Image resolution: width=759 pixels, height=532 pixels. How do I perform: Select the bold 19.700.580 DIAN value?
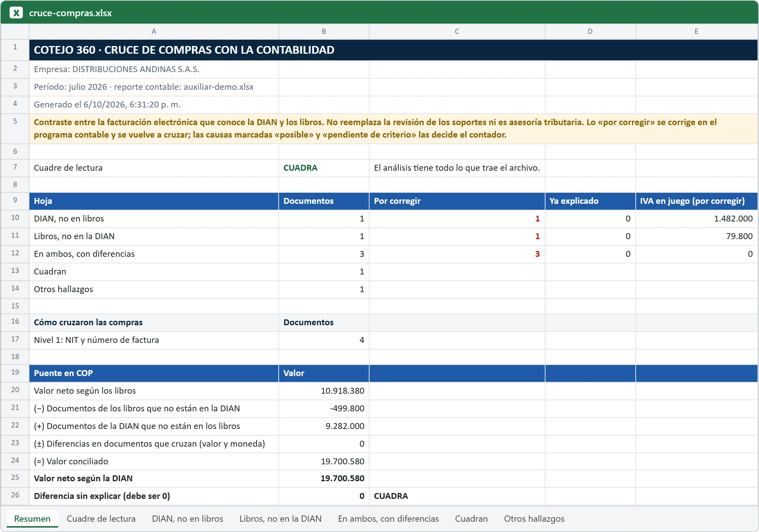[324, 478]
